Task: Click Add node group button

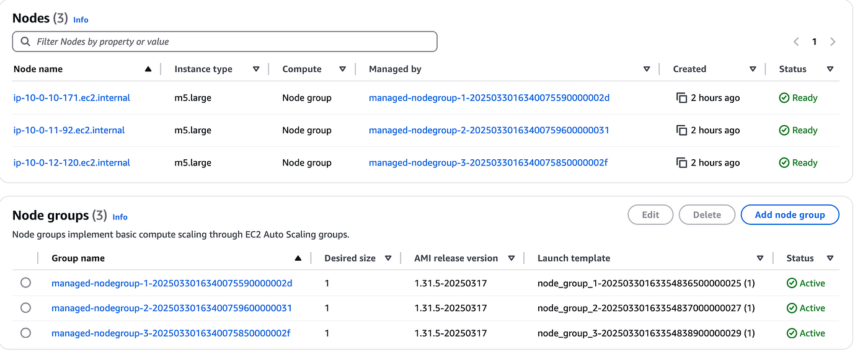Action: point(790,215)
